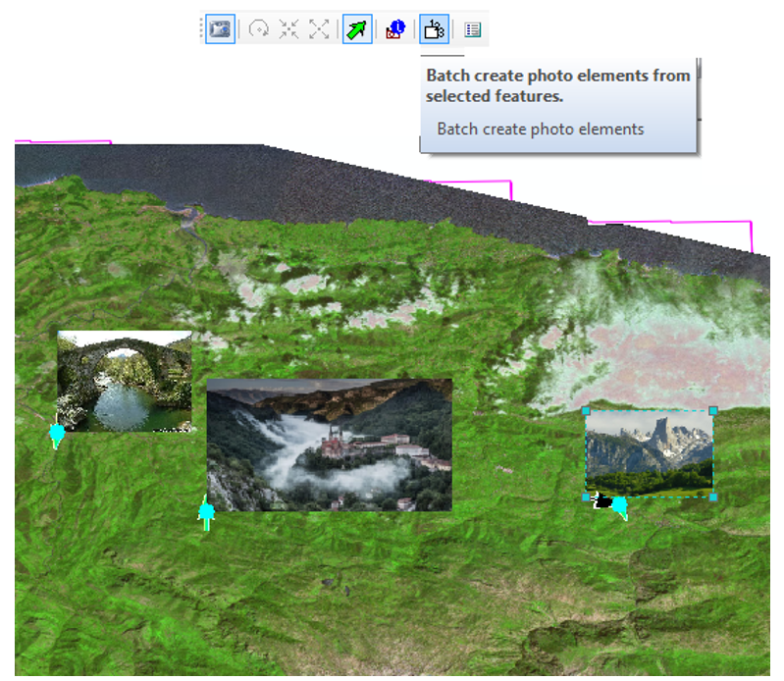Viewport: 784px width, 681px height.
Task: Select the stone bridge photo
Action: coord(124,381)
